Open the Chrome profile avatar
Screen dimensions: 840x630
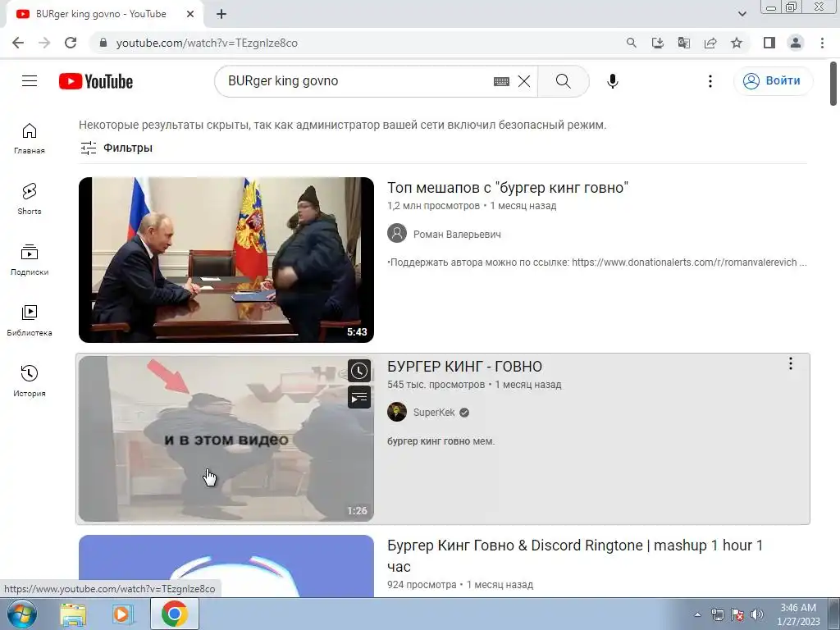(x=796, y=43)
